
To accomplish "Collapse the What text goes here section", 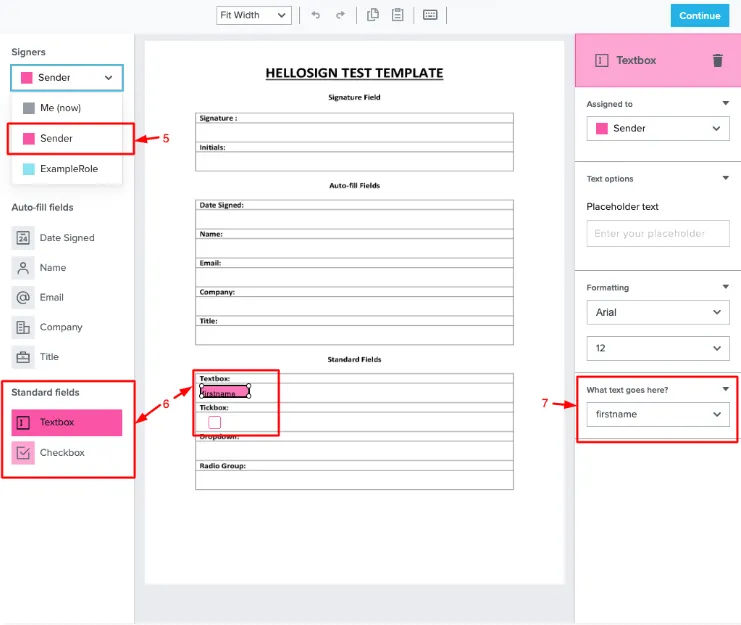I will point(725,389).
